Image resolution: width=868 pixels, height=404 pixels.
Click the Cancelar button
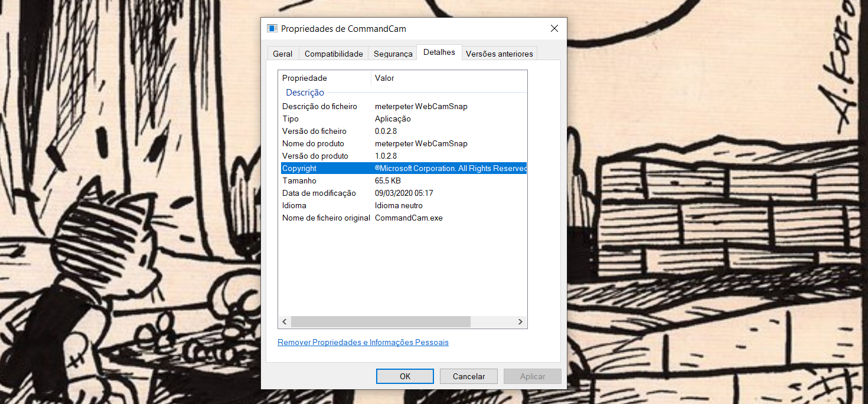pos(469,376)
